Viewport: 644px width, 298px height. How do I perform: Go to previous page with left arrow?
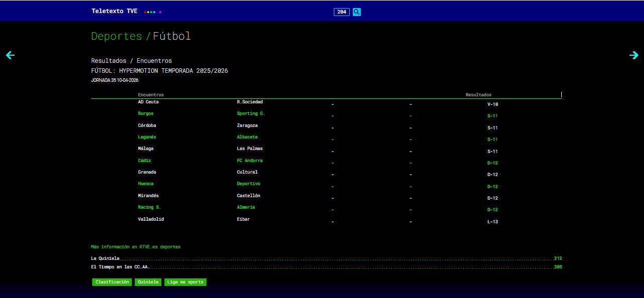(10, 55)
